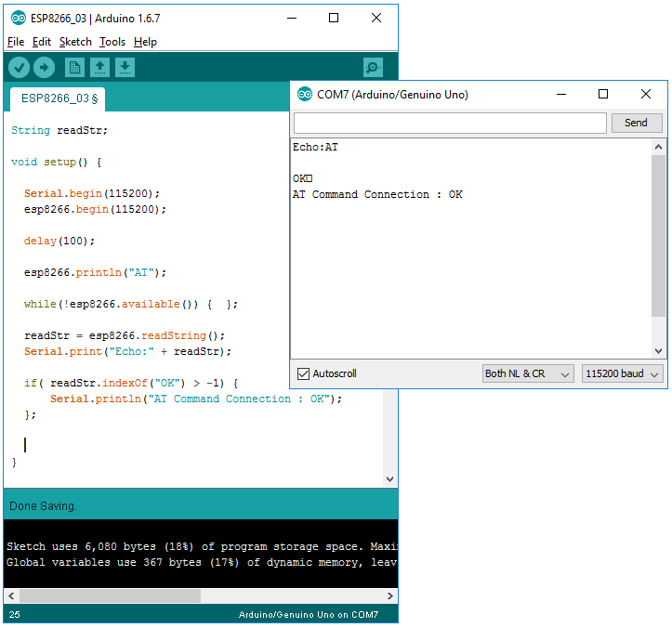Image resolution: width=672 pixels, height=628 pixels.
Task: Open the Tools menu
Action: pyautogui.click(x=112, y=42)
